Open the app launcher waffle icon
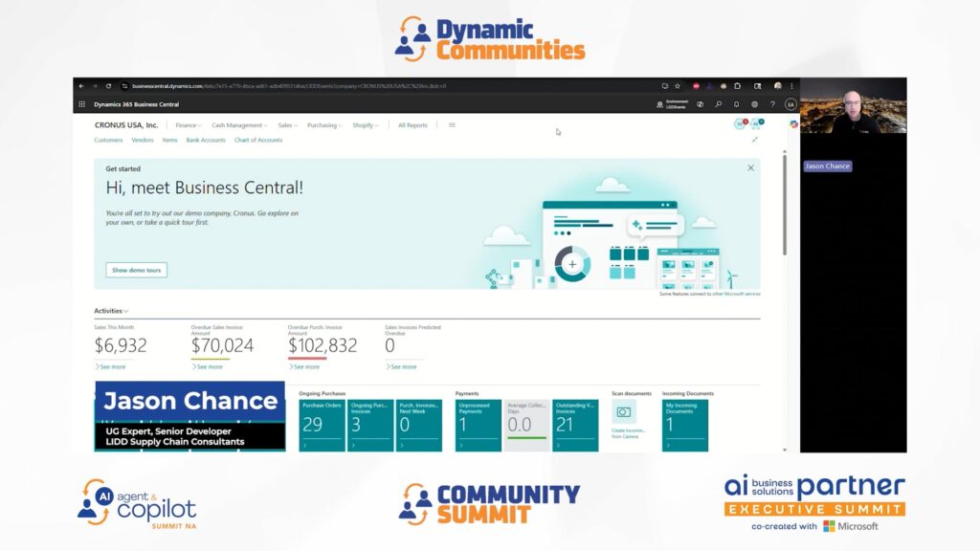980x551 pixels. tap(82, 104)
